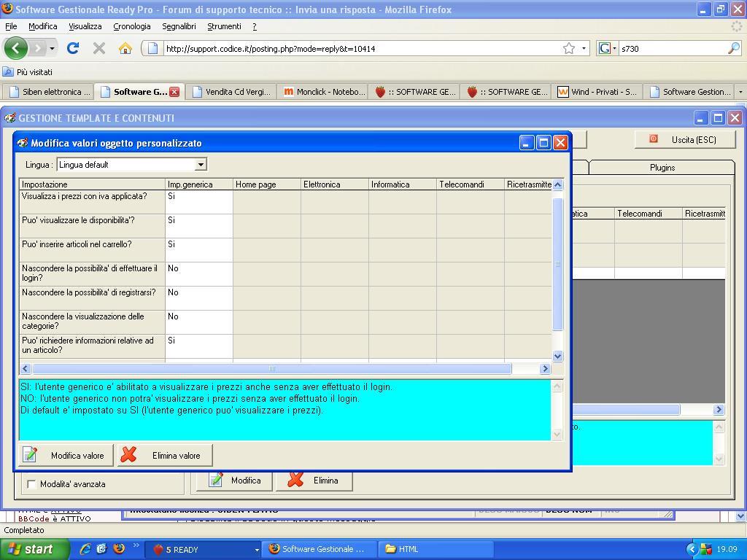Select row 'Puo' visualizzare le disponibilita'?'
Image resolution: width=747 pixels, height=560 pixels.
coord(285,226)
